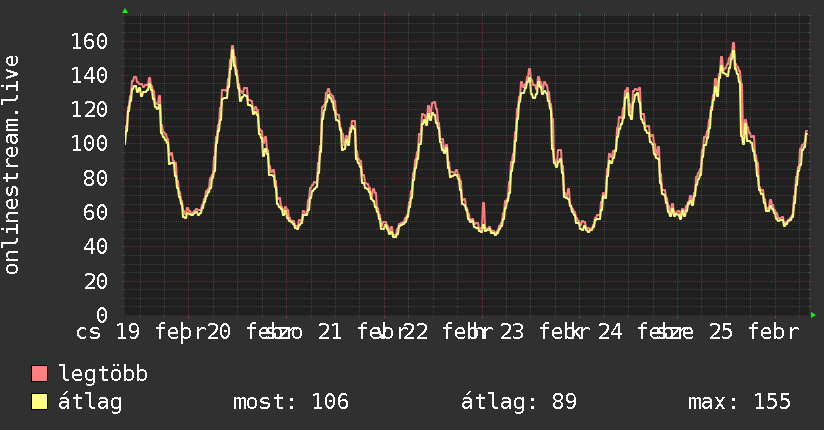Image resolution: width=824 pixels, height=430 pixels.
Task: Click the green arrow ending the x-axis
Action: point(813,315)
